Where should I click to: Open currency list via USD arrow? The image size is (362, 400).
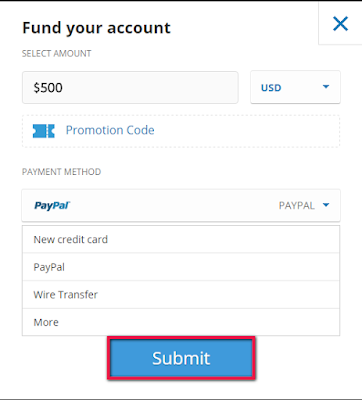coord(326,87)
